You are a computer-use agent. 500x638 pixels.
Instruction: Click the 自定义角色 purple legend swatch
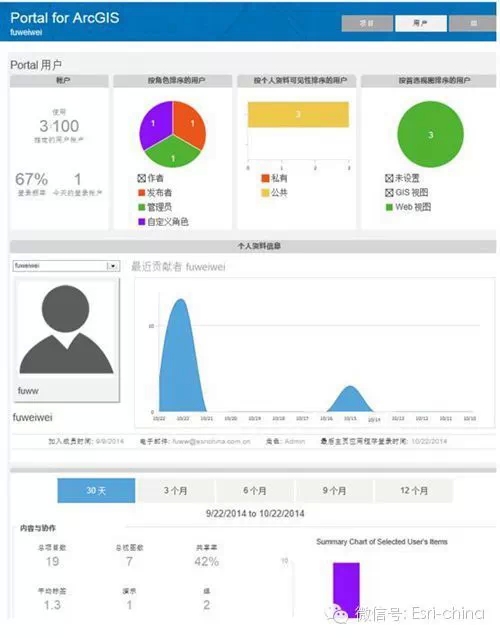[142, 222]
